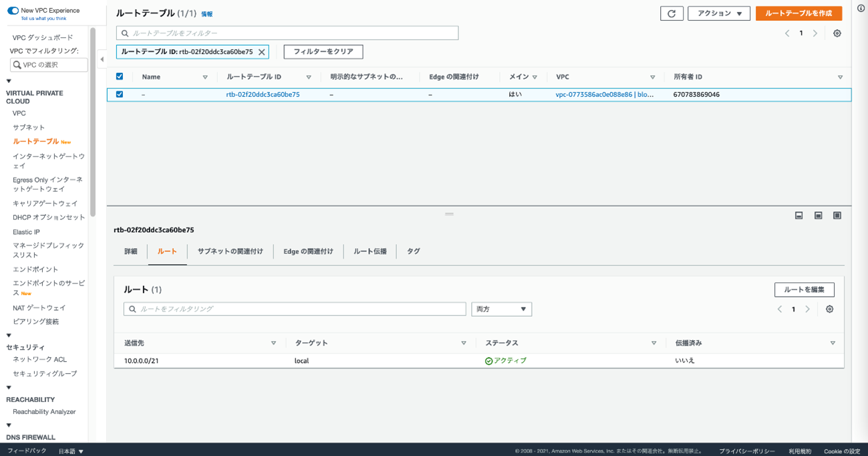Remove the route table ID filter tag

point(262,52)
